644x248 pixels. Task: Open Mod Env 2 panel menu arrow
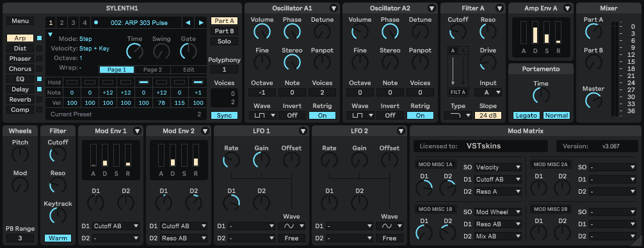pyautogui.click(x=205, y=131)
